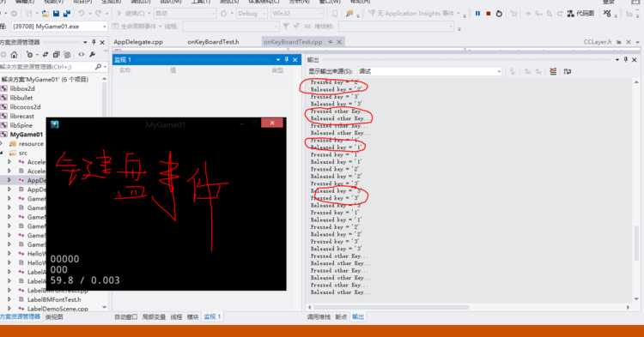Select libSpine project in tree
The width and height of the screenshot is (644, 337).
[21, 125]
